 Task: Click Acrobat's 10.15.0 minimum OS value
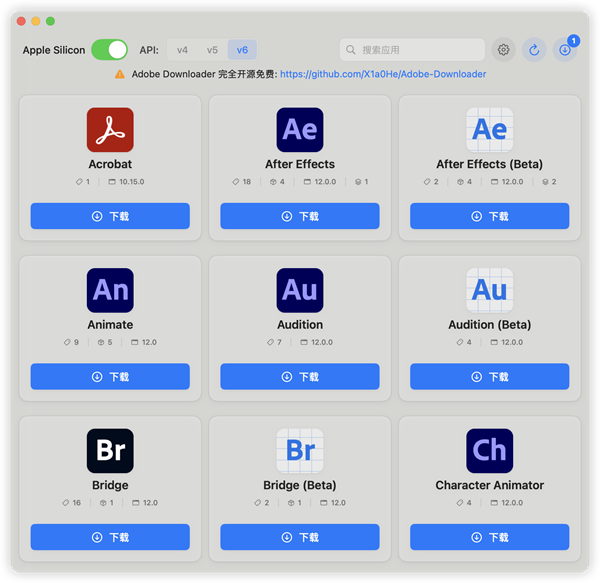pos(132,182)
